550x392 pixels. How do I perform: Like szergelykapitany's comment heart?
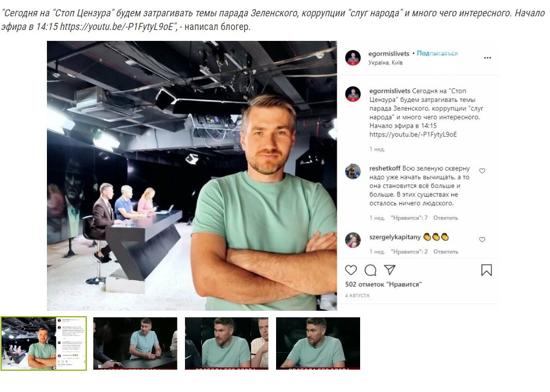(482, 239)
